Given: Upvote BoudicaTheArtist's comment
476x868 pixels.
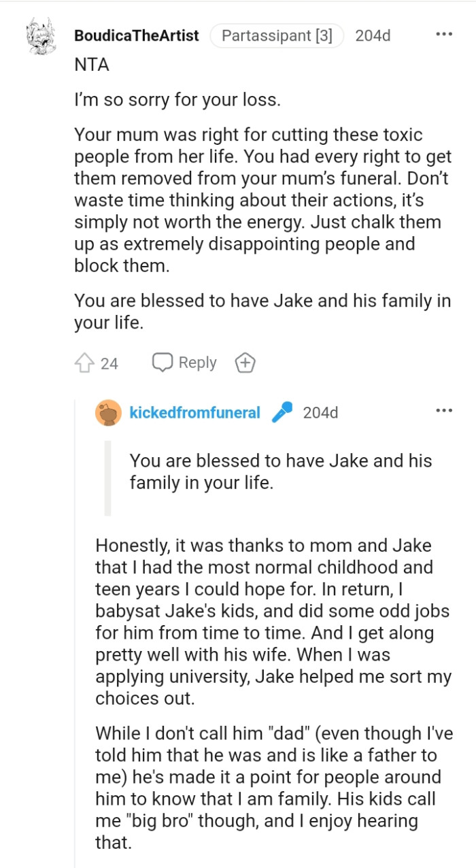Looking at the screenshot, I should click(83, 363).
